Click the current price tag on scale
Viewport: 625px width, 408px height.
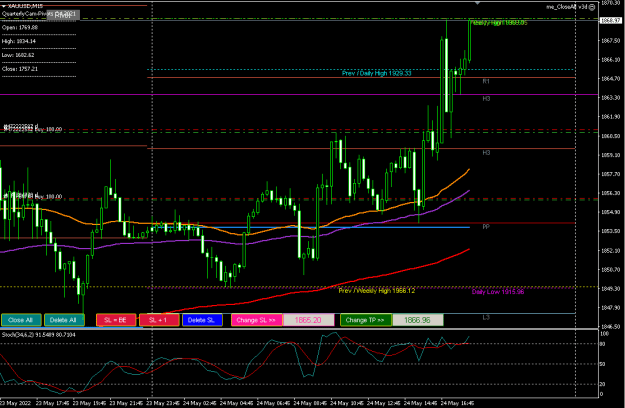coord(610,20)
